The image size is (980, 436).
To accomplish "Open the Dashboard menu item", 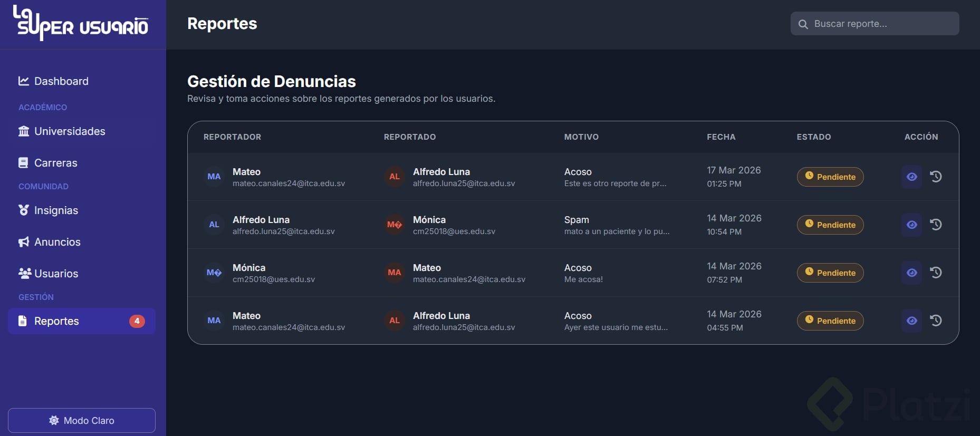I will point(61,81).
